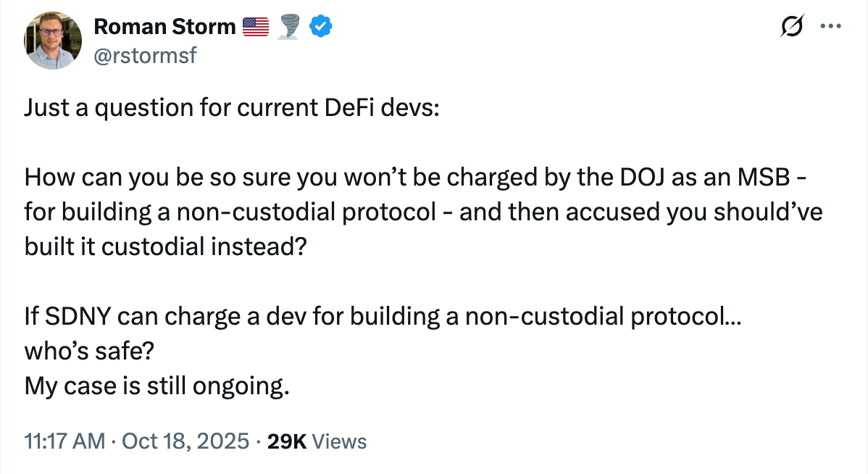
Task: Click the tornado emoji beside the name
Action: click(290, 28)
